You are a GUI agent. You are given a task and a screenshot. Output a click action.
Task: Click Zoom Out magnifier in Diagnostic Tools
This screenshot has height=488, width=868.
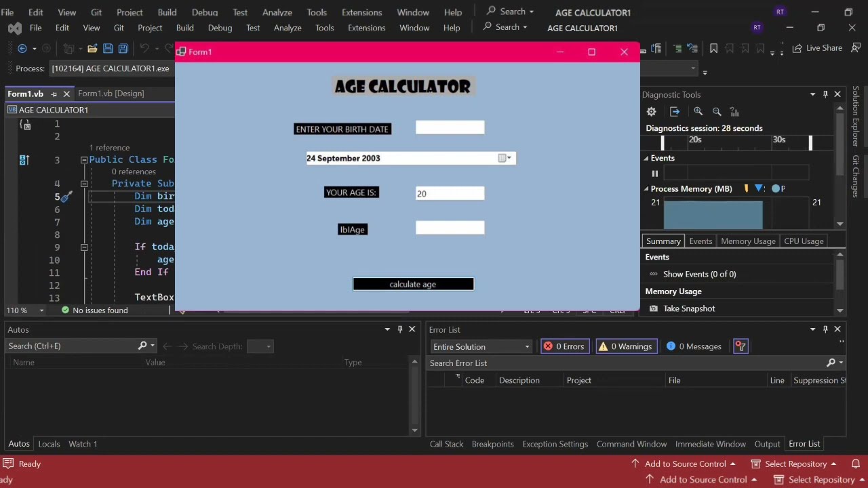point(717,112)
